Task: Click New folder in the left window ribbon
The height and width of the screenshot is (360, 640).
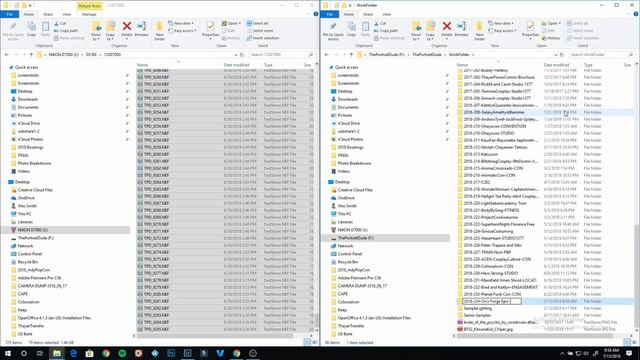Action: pos(160,31)
